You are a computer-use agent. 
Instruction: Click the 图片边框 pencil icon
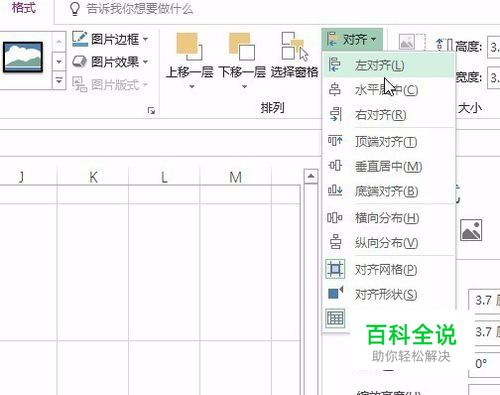tap(80, 39)
